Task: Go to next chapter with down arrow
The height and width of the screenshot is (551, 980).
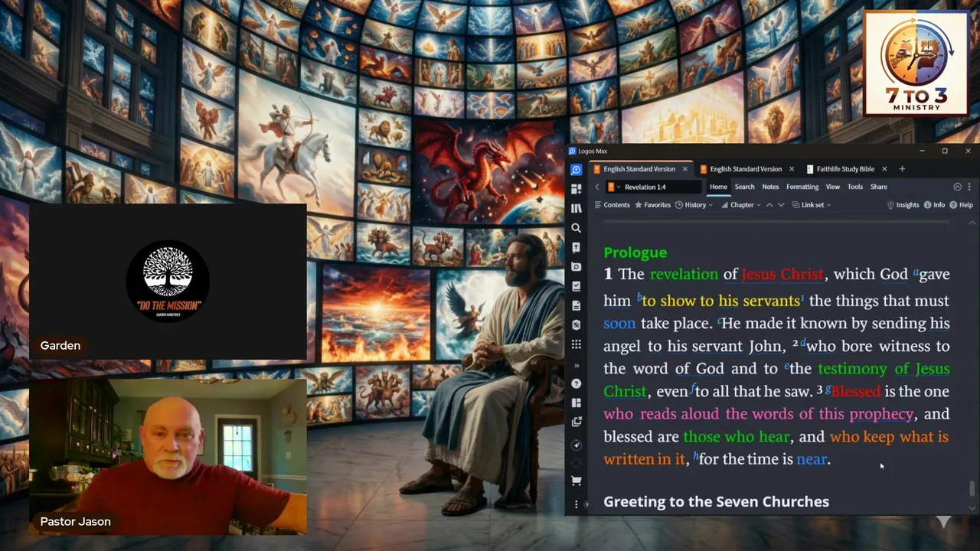Action: 781,205
